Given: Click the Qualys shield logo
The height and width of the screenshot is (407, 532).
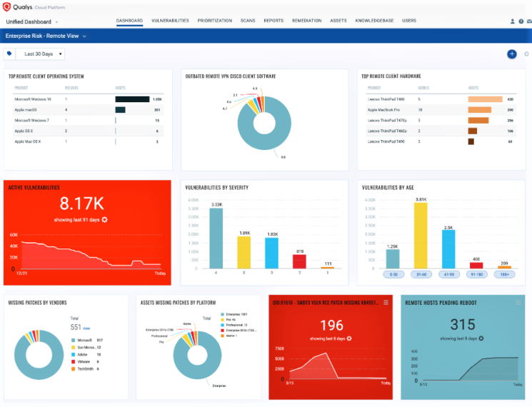Looking at the screenshot, I should [6, 7].
